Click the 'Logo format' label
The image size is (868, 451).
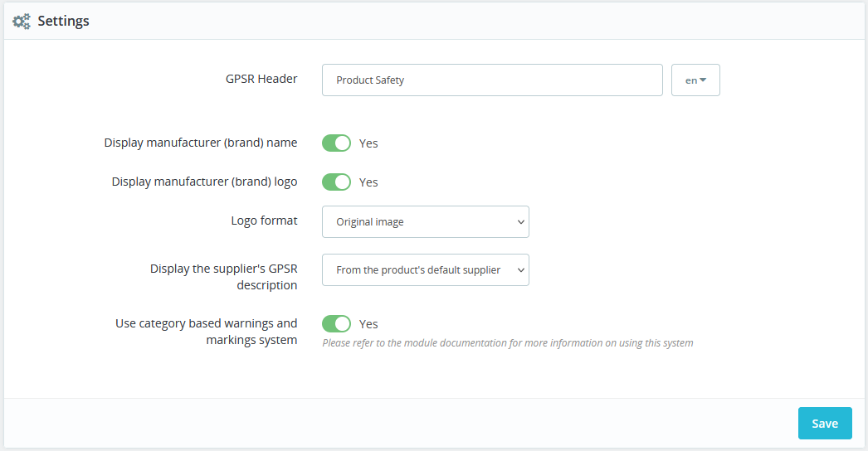tap(264, 221)
